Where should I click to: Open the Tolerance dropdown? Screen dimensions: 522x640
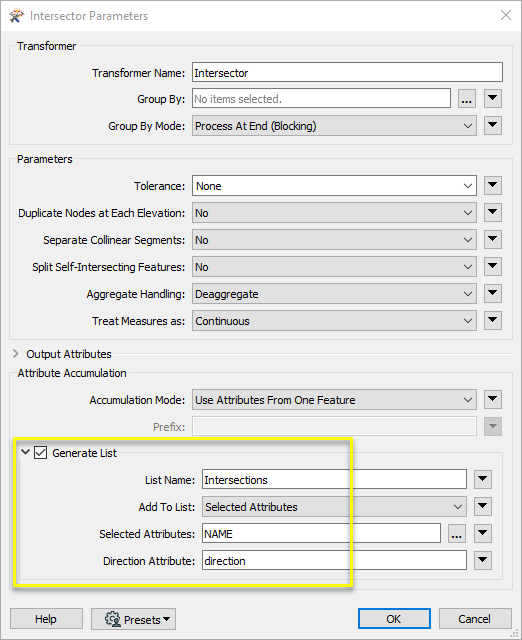(334, 186)
